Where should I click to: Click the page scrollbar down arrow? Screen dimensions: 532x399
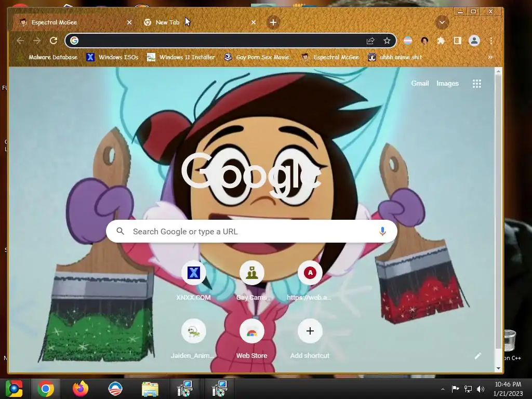(498, 368)
